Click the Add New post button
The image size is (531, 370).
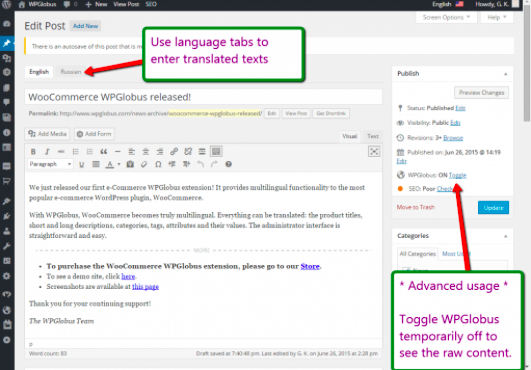click(x=85, y=26)
